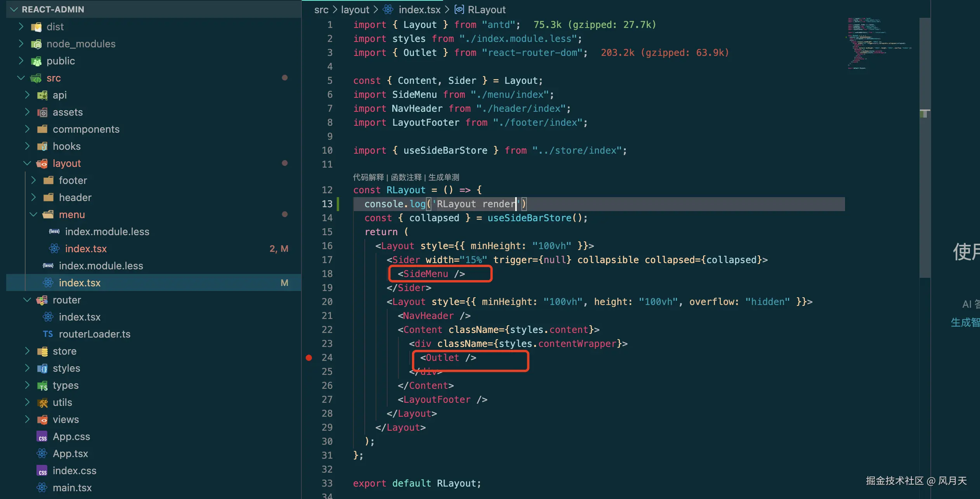Click the editor vertical scrollbar thumb
This screenshot has width=980, height=499.
(925, 147)
